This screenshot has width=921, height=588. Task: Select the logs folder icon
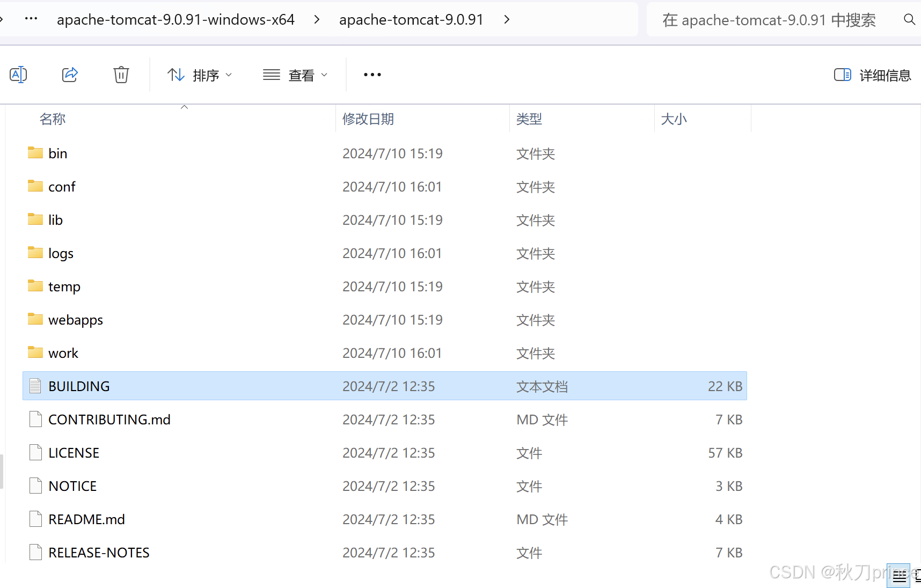coord(35,253)
